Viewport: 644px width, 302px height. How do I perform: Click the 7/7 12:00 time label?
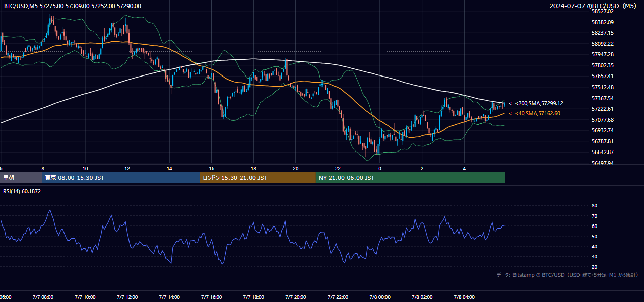point(127,297)
